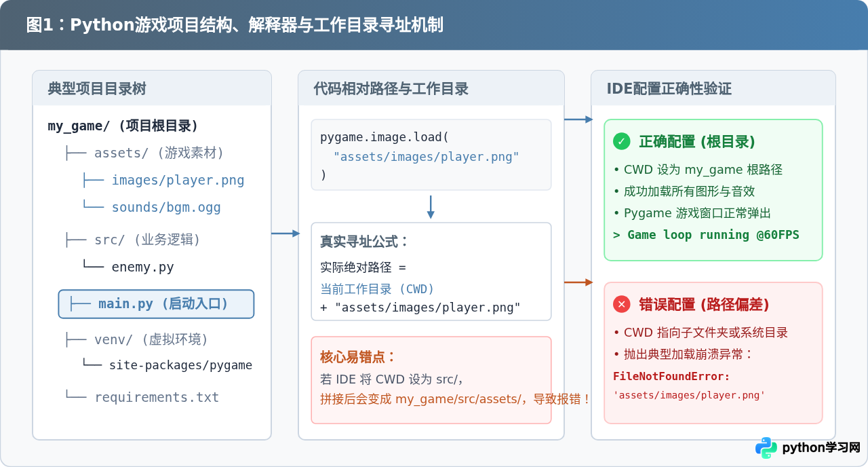Click the 拼接后会变成 my_game/src/assets/ warning line
Image resolution: width=868 pixels, height=467 pixels.
454,399
